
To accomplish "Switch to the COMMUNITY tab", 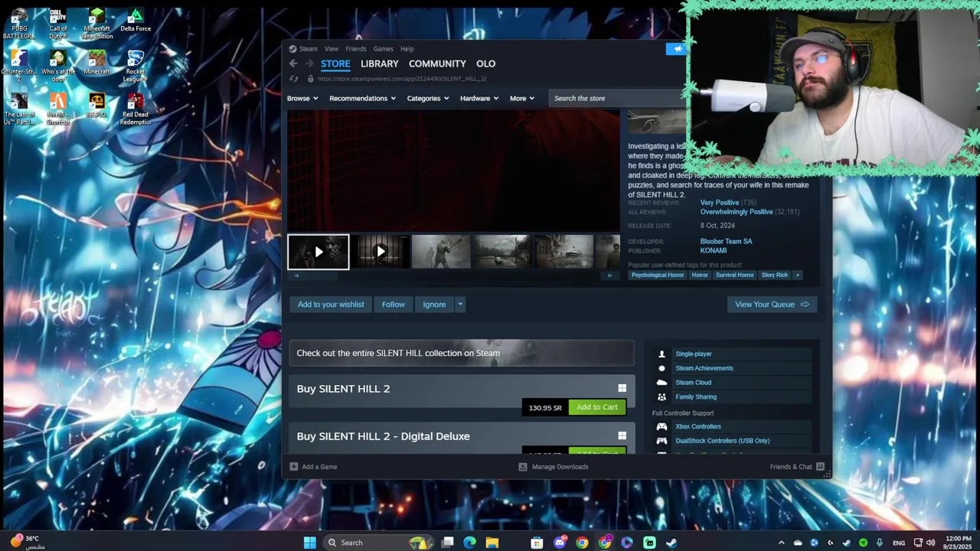I will pos(437,64).
